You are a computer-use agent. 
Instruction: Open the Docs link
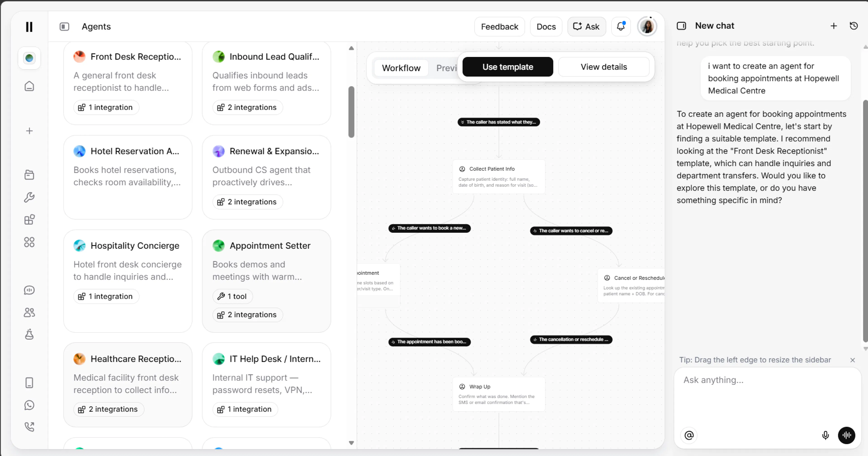(546, 27)
